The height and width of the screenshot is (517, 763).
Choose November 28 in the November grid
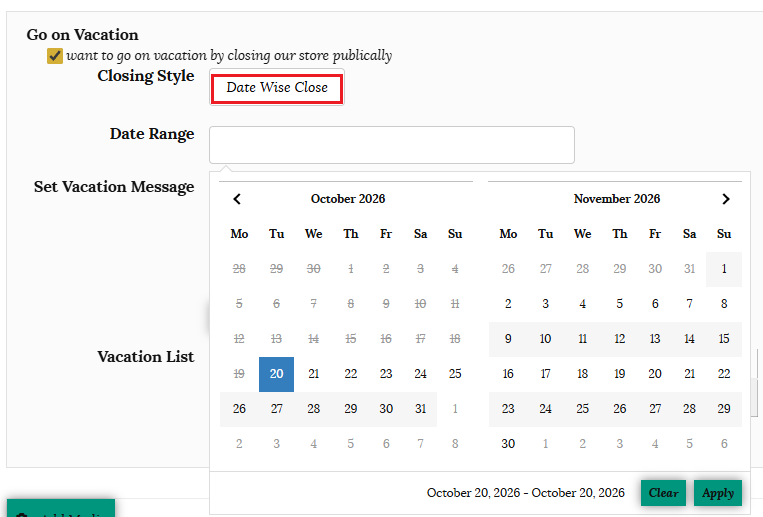point(690,409)
